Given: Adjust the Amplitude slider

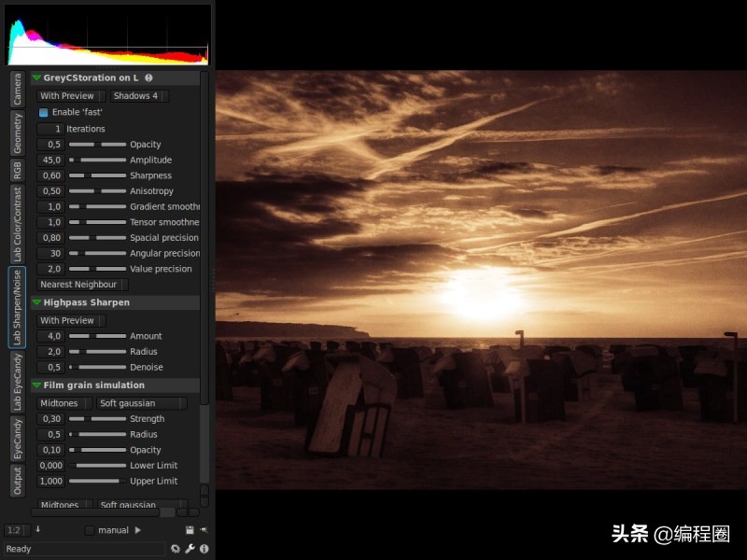Looking at the screenshot, I should [x=98, y=160].
